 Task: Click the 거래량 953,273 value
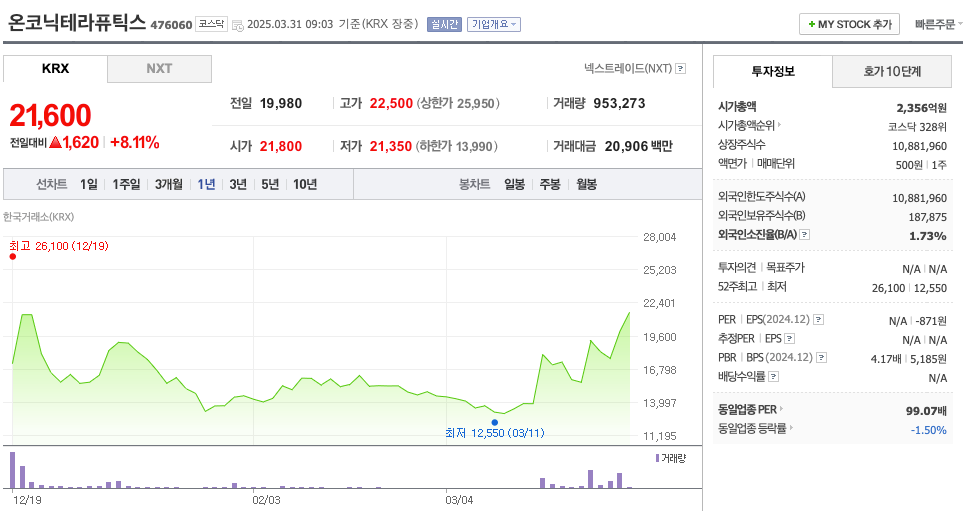tap(619, 103)
